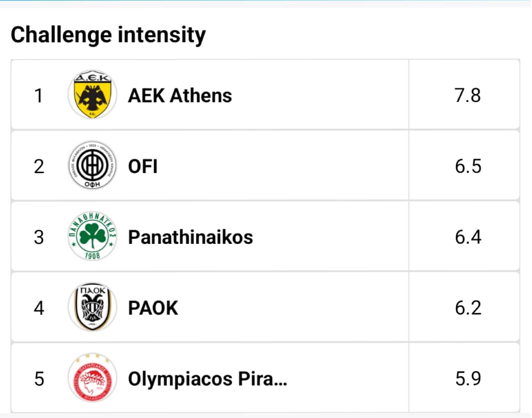Open the AEK Athens team name
Image resolution: width=532 pixels, height=418 pixels.
click(180, 95)
